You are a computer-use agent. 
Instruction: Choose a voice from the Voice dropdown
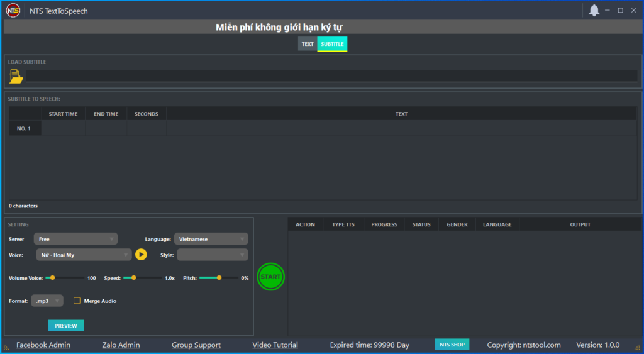pyautogui.click(x=83, y=255)
